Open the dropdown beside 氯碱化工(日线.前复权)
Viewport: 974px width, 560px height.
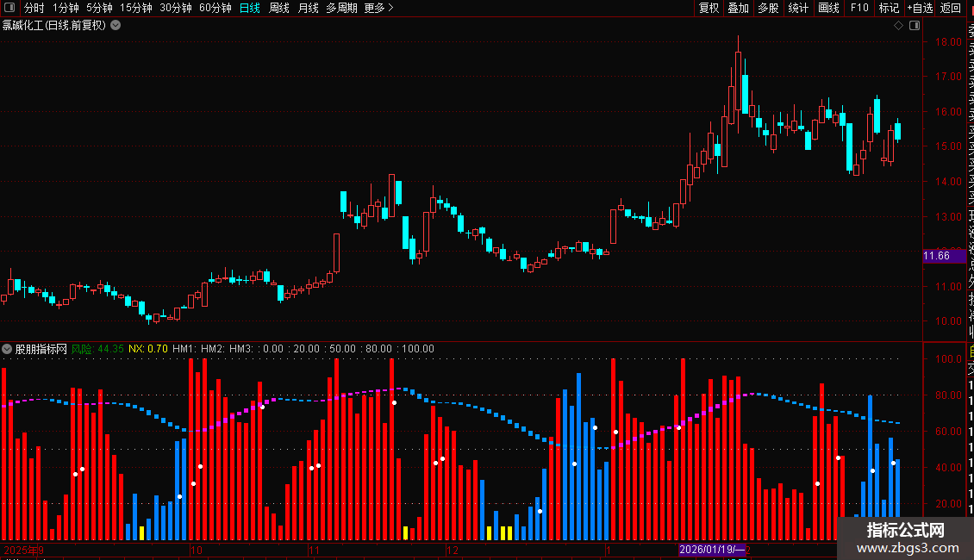coord(116,26)
